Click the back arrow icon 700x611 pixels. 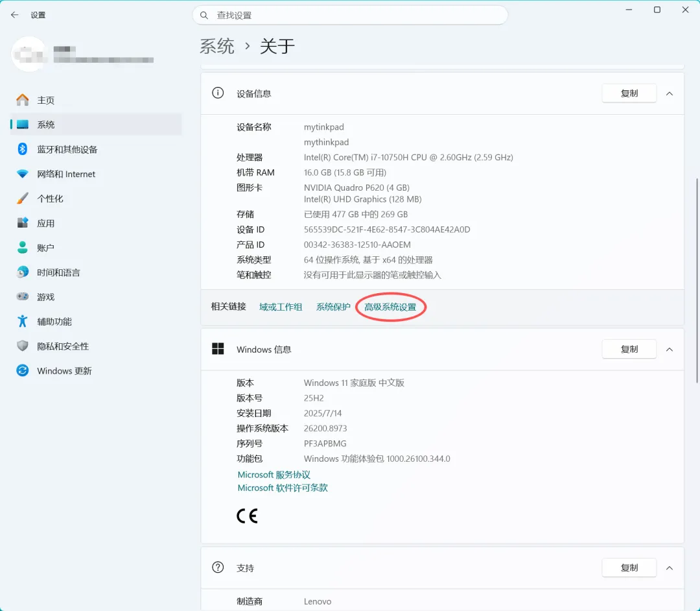[x=15, y=15]
